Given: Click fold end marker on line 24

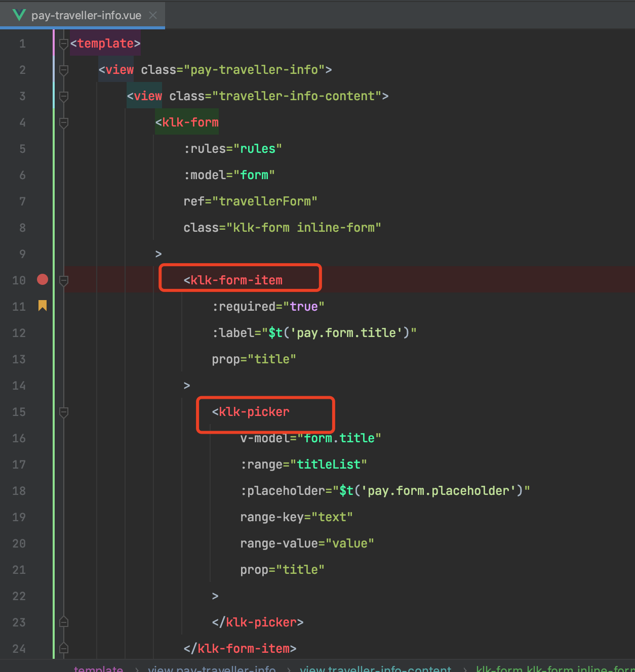Looking at the screenshot, I should [x=64, y=648].
